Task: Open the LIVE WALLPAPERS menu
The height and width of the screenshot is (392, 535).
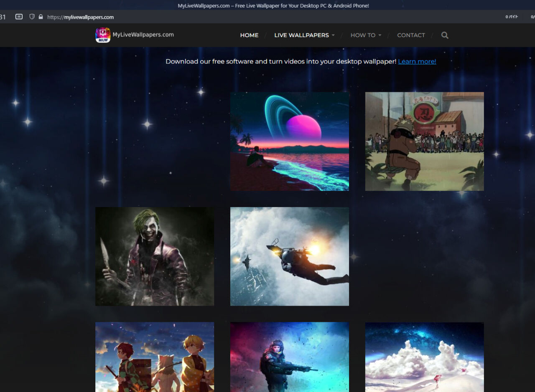Action: pyautogui.click(x=301, y=35)
